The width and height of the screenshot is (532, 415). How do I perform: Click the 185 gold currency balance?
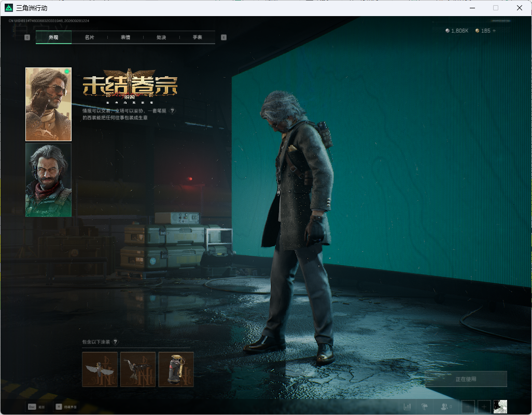click(x=483, y=31)
